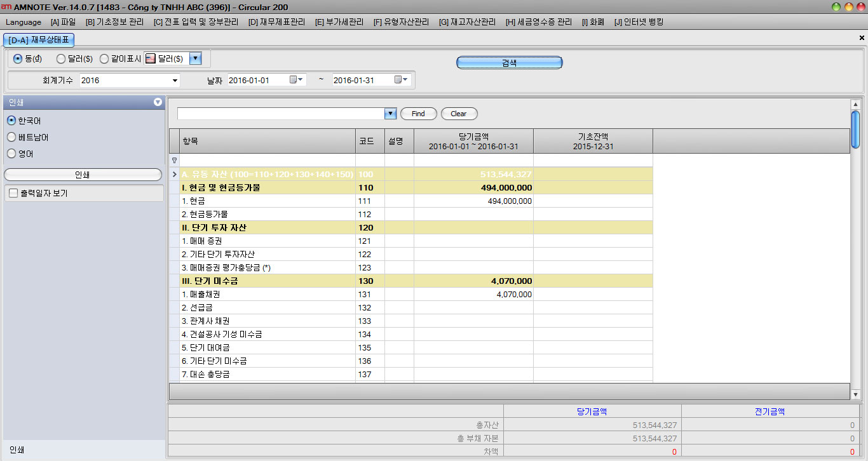Click the Clear button
This screenshot has width=868, height=461.
click(459, 114)
